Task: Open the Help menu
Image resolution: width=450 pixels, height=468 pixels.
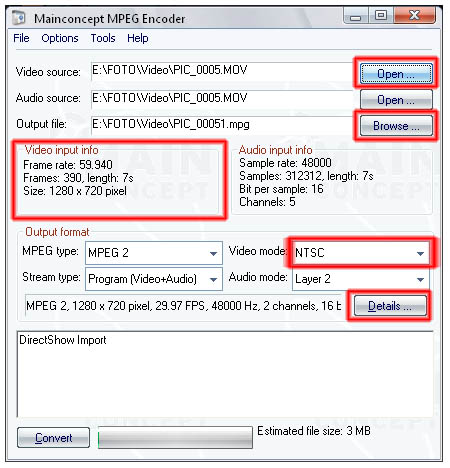Action: 138,38
